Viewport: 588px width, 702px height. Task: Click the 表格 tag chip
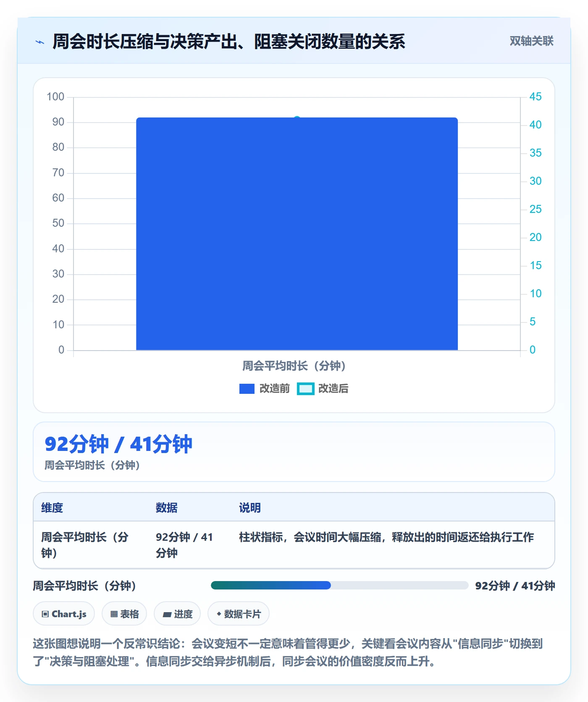coord(124,614)
